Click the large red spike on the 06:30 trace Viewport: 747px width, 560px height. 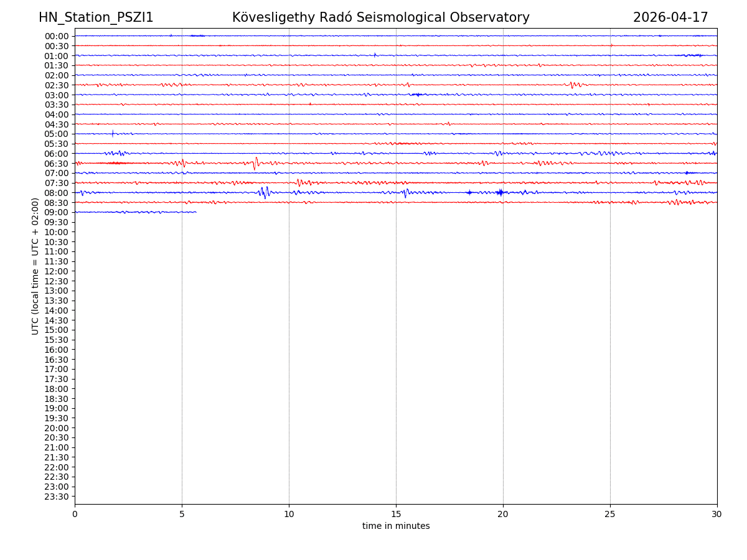pyautogui.click(x=255, y=164)
